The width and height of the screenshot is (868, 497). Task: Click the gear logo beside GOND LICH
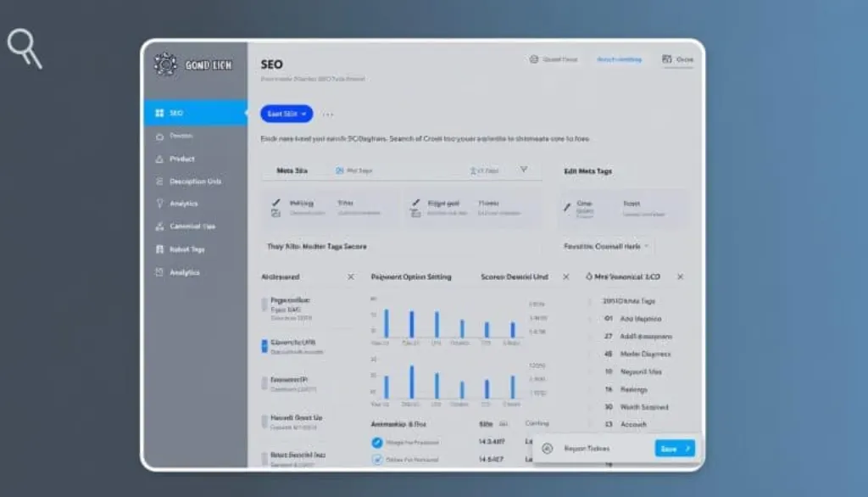point(165,64)
